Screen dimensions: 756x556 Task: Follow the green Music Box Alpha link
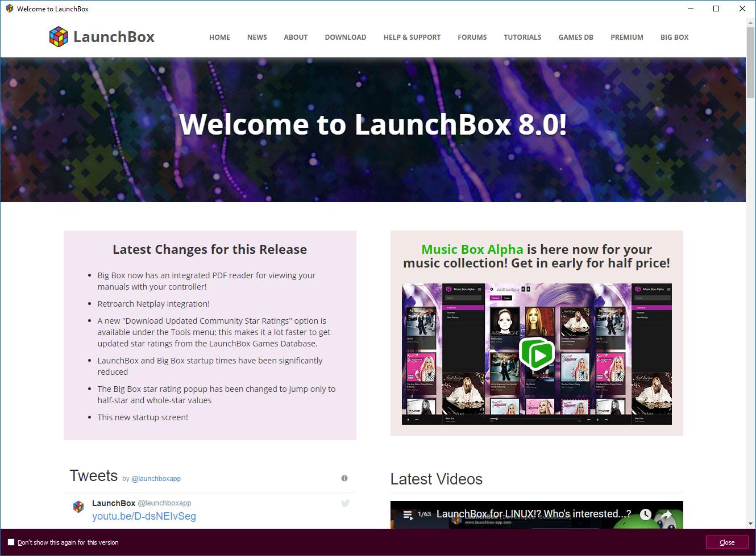[472, 249]
